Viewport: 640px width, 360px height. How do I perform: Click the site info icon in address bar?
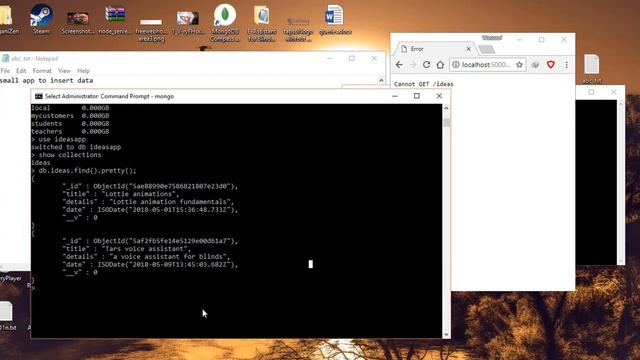tap(456, 64)
